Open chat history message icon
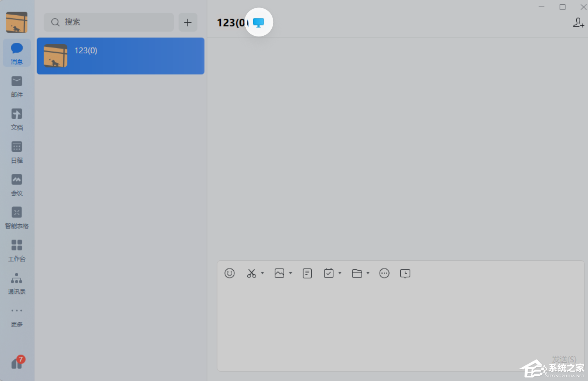Screen dimensions: 588x381 pyautogui.click(x=405, y=273)
